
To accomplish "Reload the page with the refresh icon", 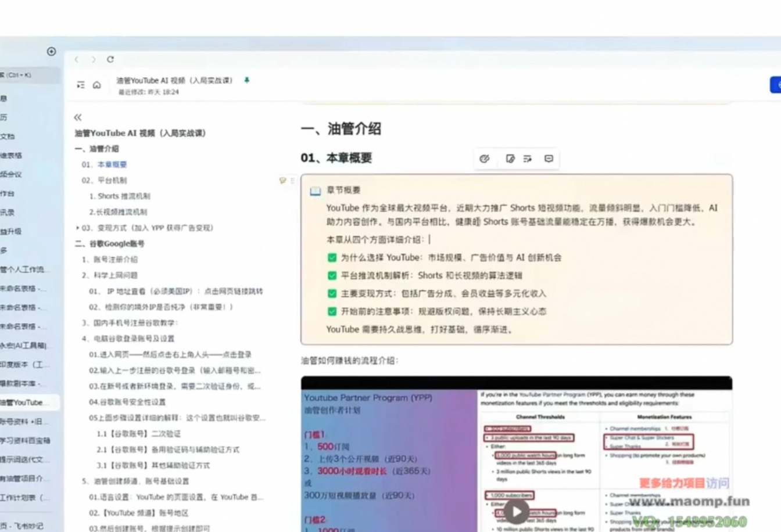I will pyautogui.click(x=110, y=59).
